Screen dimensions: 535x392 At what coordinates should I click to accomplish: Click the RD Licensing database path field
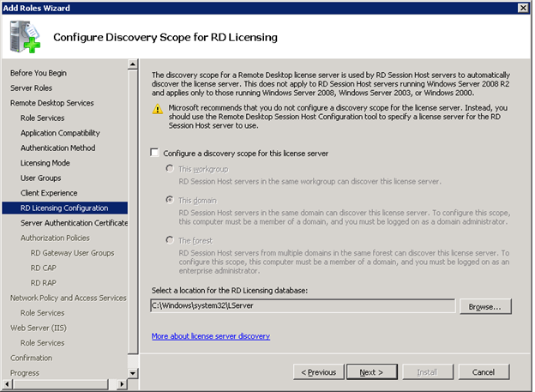pos(302,306)
